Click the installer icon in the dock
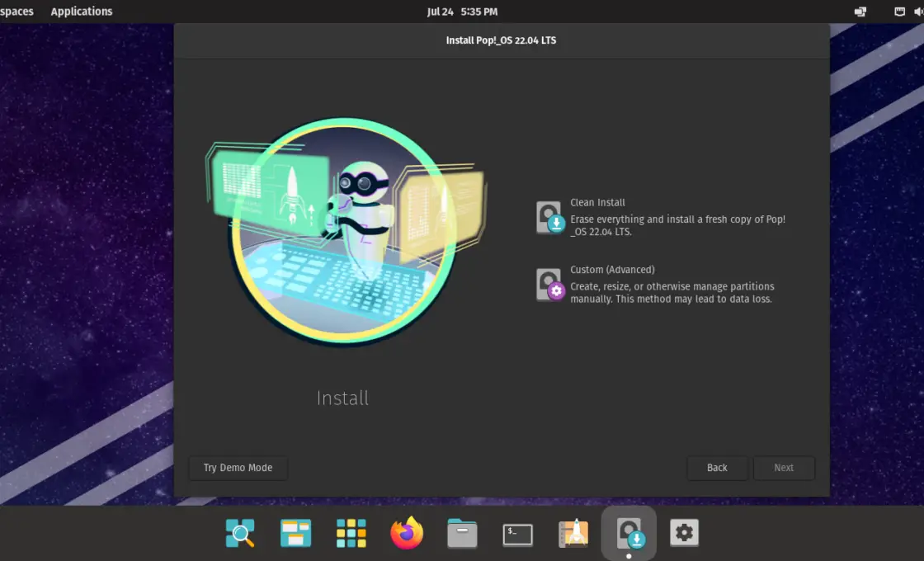The image size is (924, 561). (629, 534)
